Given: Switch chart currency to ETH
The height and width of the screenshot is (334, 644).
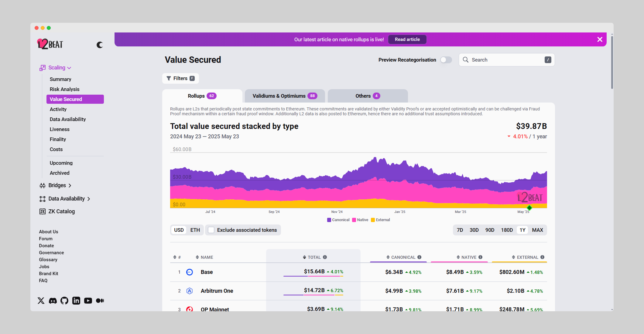Looking at the screenshot, I should coord(195,230).
